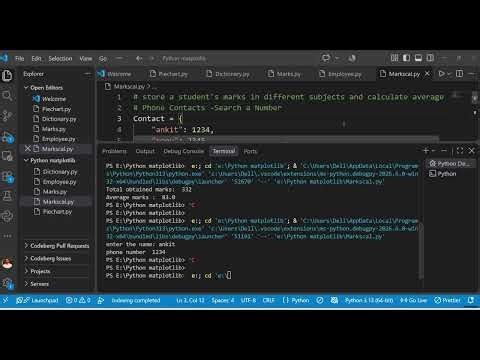
Task: Change Spaces: 4 indentation setting
Action: [222, 300]
